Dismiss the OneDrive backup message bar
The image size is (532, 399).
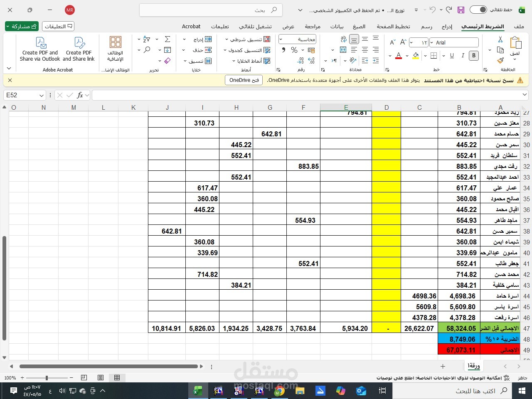coord(10,80)
